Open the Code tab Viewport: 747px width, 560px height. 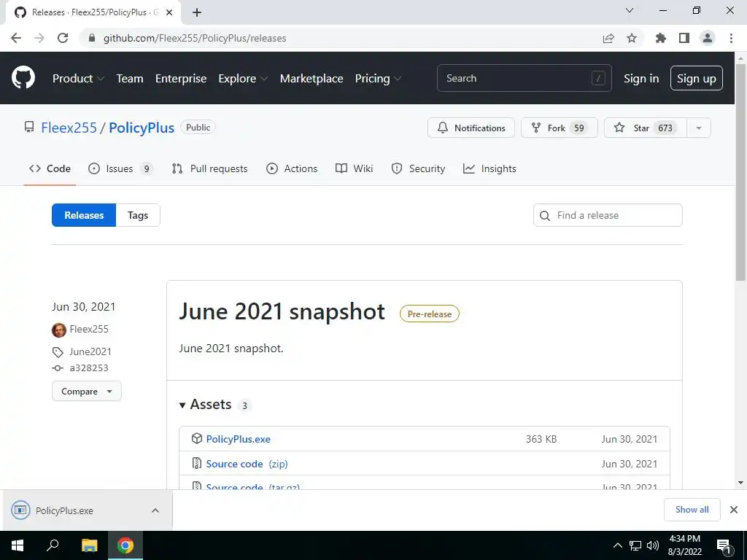50,168
